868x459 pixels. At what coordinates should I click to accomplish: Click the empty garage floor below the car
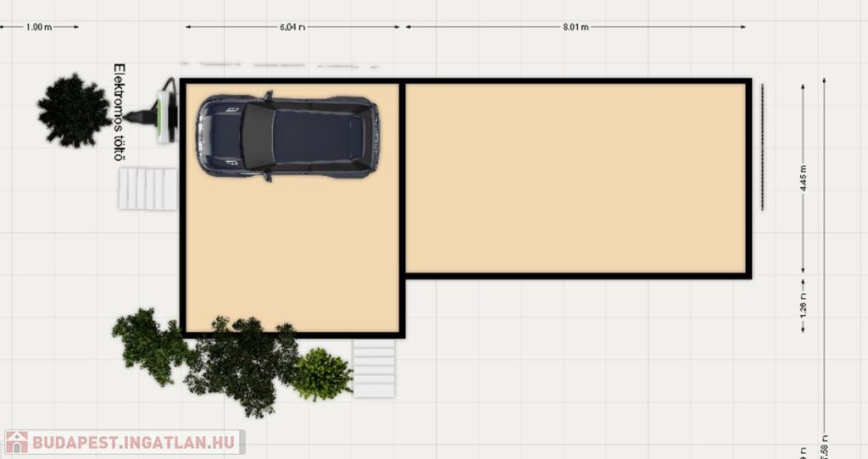point(291,254)
